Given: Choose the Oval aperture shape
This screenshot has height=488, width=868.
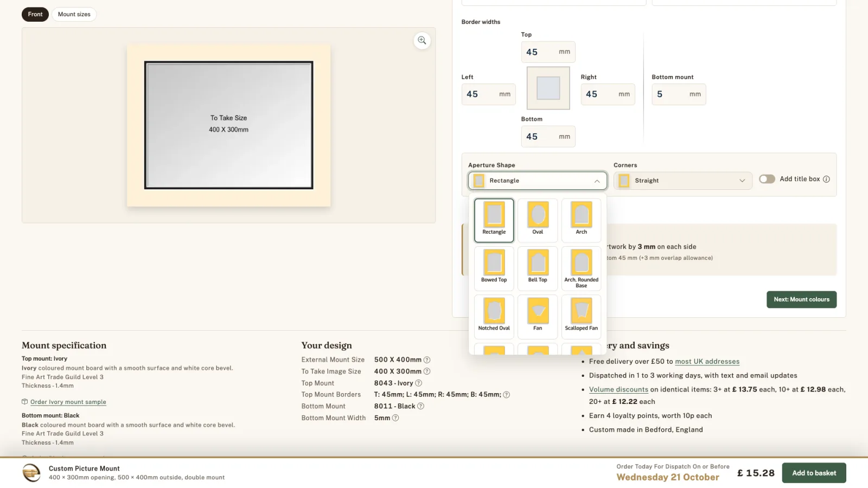Looking at the screenshot, I should (538, 220).
